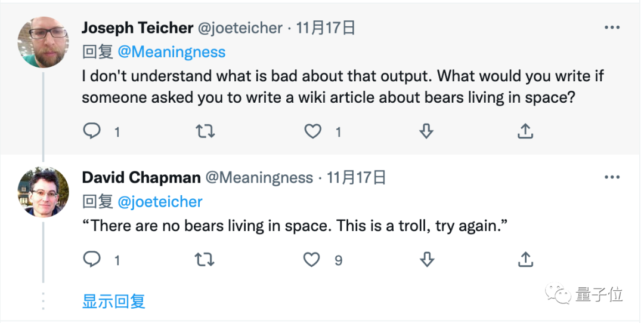Share Joseph Teicher's tweet
Screen dimensions: 644x323
tap(525, 131)
